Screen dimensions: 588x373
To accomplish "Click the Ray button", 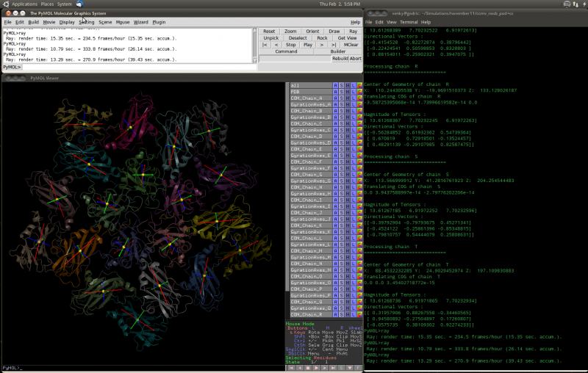I will [354, 32].
